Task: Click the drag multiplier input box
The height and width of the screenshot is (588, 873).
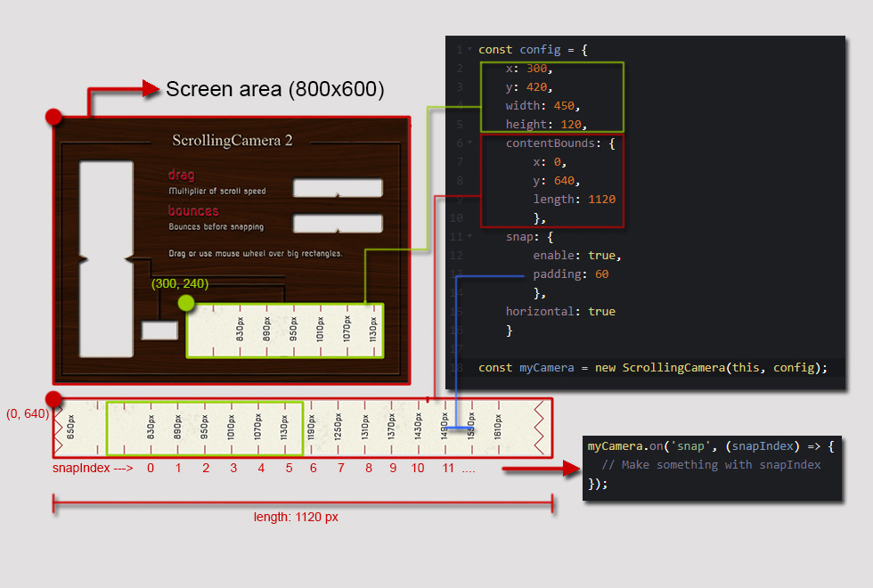Action: click(338, 188)
